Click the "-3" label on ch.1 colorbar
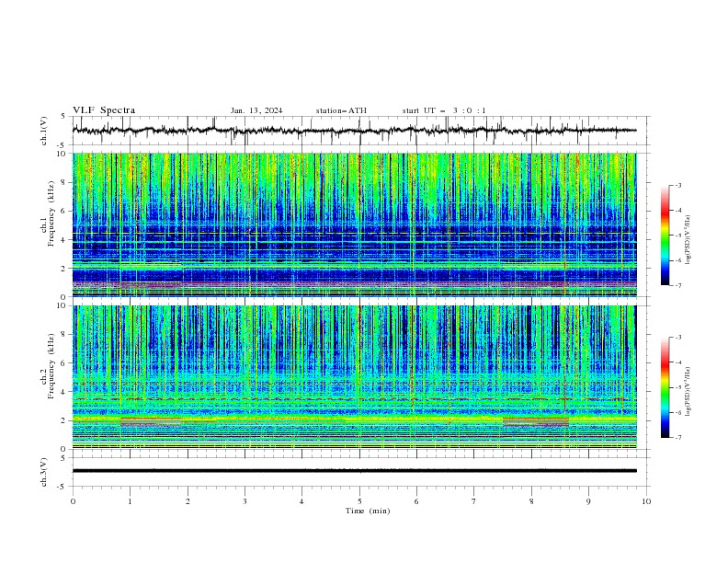Image resolution: width=728 pixels, height=563 pixels. click(x=677, y=185)
